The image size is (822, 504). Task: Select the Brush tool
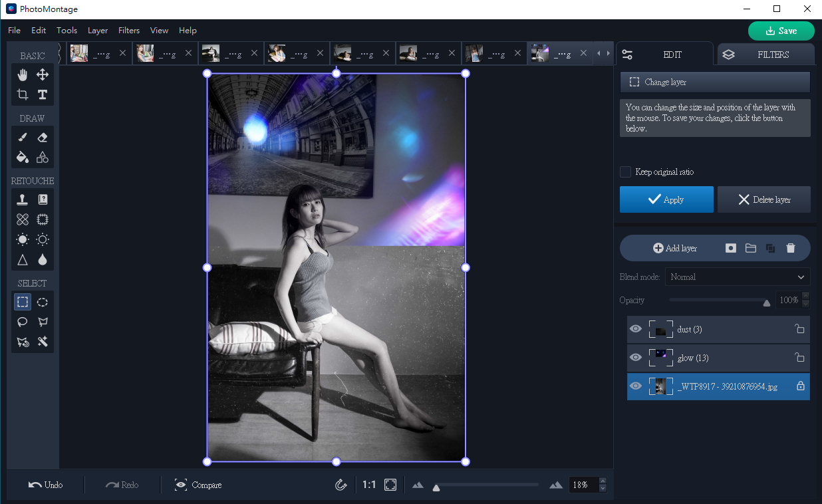click(x=23, y=137)
